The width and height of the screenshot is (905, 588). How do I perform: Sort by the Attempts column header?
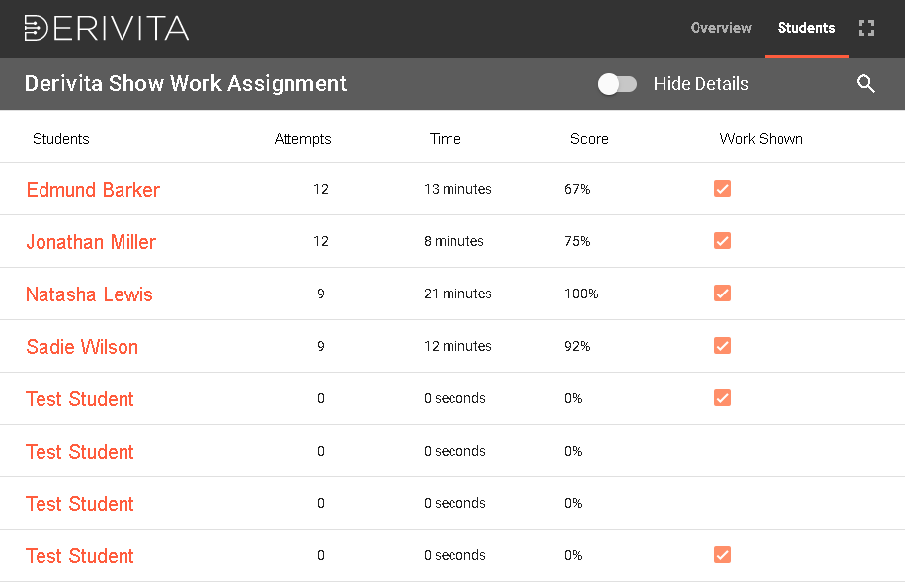tap(302, 139)
